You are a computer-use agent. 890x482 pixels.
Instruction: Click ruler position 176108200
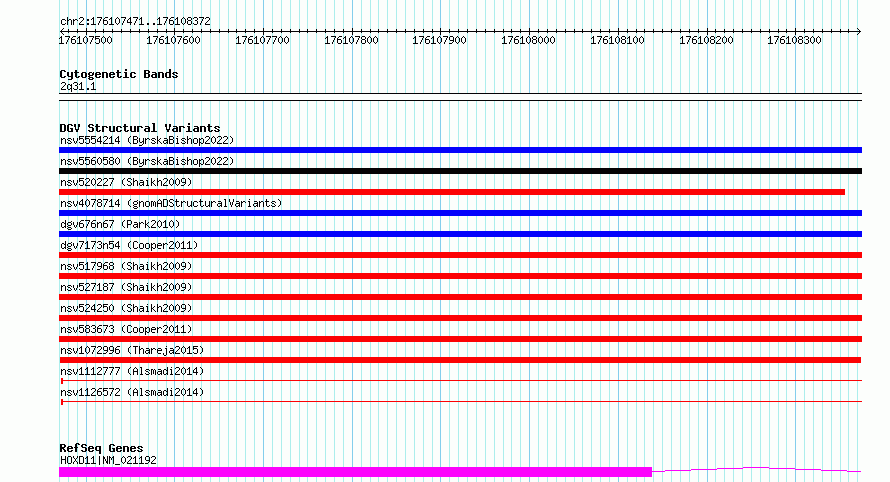pos(707,40)
